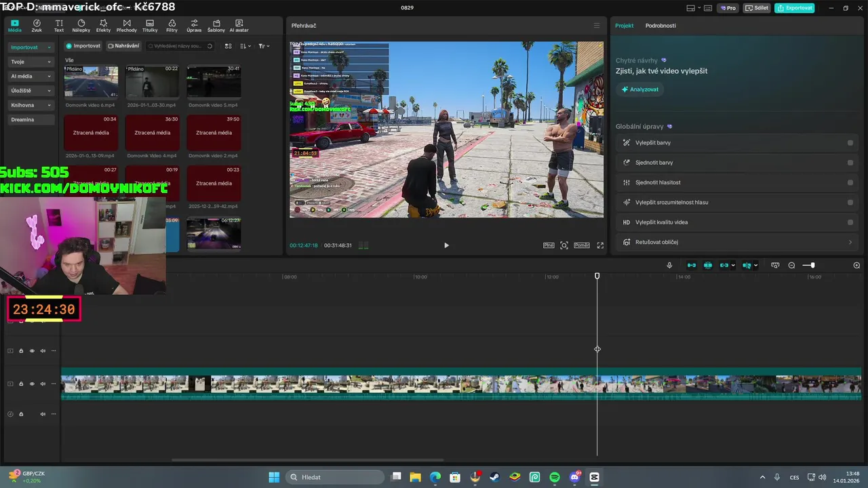Focus the media name search field
The image size is (868, 488).
180,46
